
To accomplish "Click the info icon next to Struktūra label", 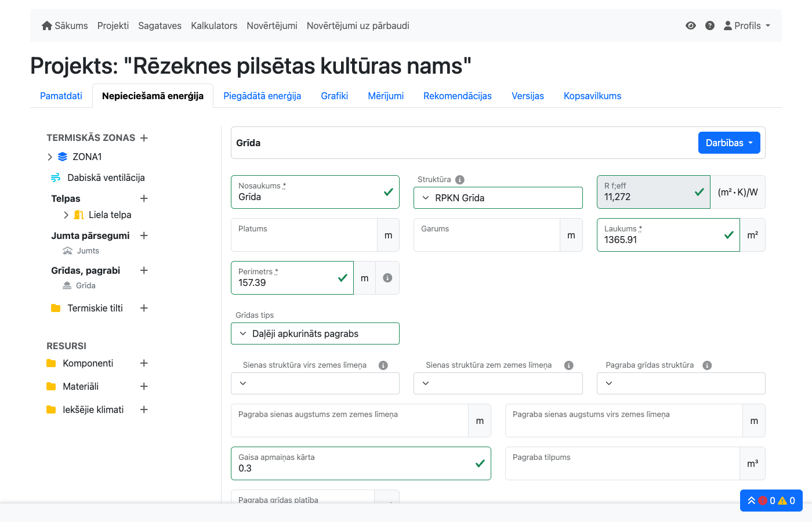I will click(459, 179).
